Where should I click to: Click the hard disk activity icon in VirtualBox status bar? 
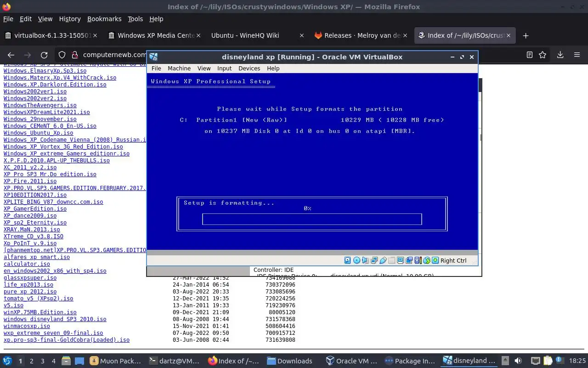[x=347, y=260]
